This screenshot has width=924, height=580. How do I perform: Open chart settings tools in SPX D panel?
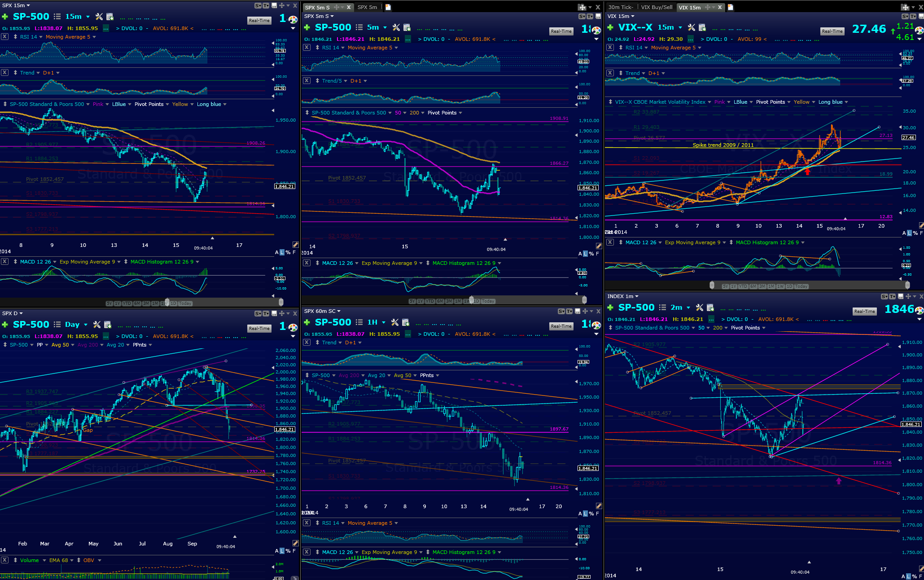point(97,325)
